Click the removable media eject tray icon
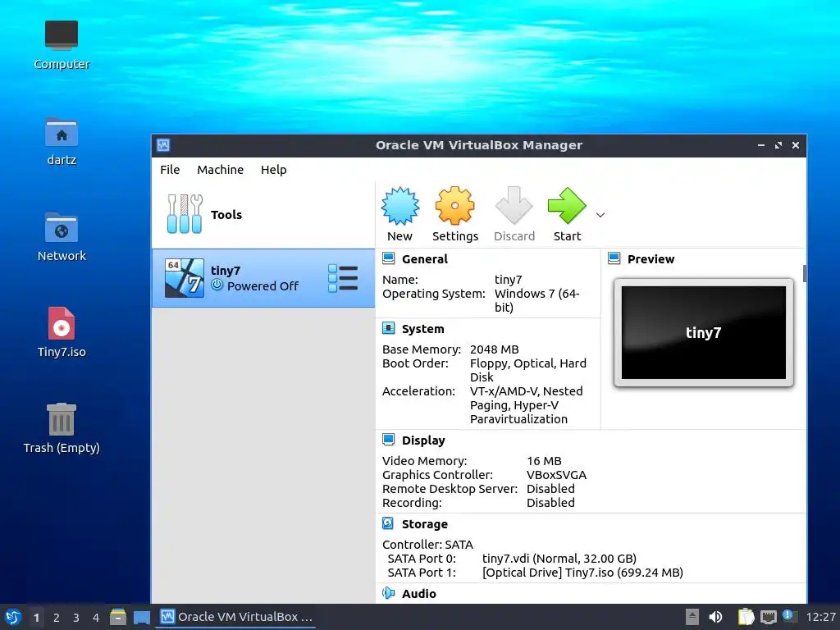This screenshot has width=840, height=630. coord(692,617)
